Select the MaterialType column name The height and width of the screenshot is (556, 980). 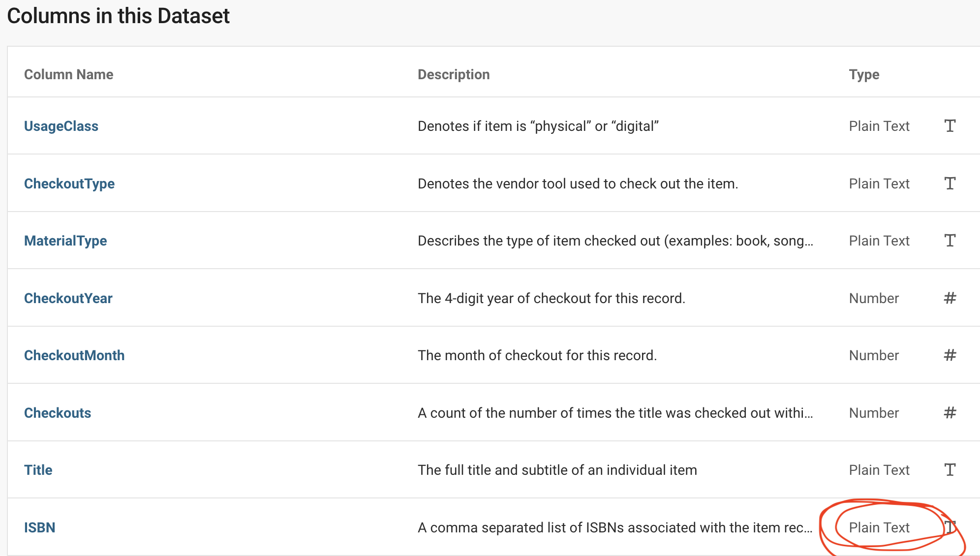[65, 241]
